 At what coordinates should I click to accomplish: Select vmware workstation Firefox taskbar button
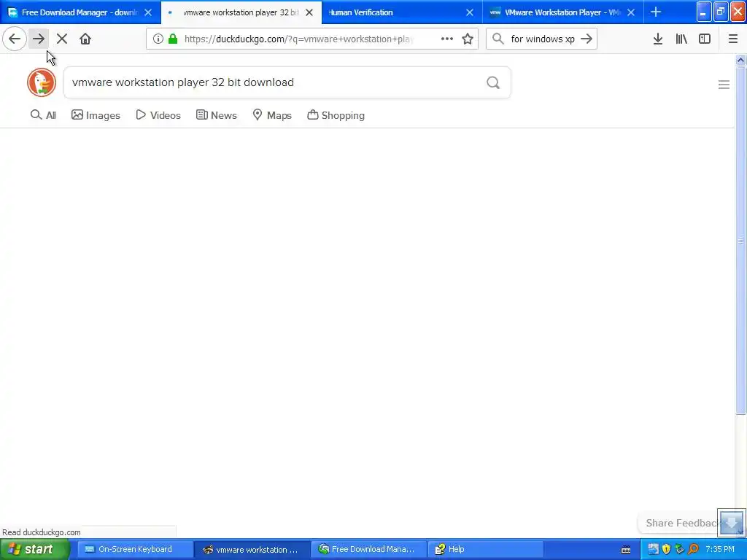[x=252, y=550]
